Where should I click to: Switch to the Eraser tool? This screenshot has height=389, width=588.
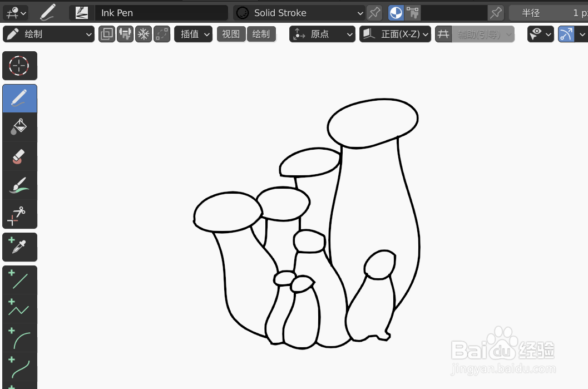(19, 156)
